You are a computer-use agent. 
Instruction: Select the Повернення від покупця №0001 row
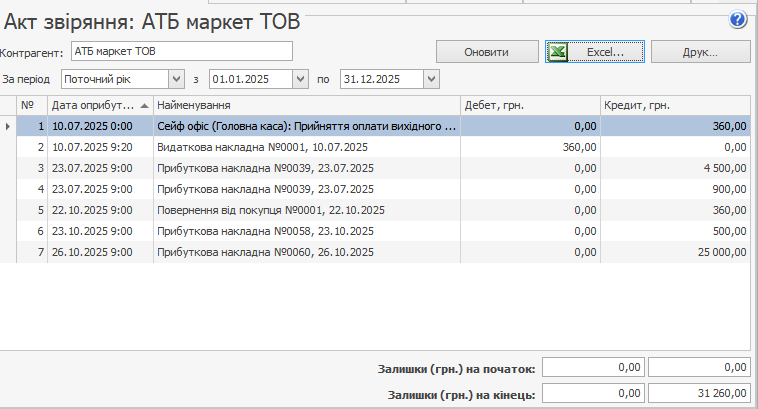coord(305,210)
